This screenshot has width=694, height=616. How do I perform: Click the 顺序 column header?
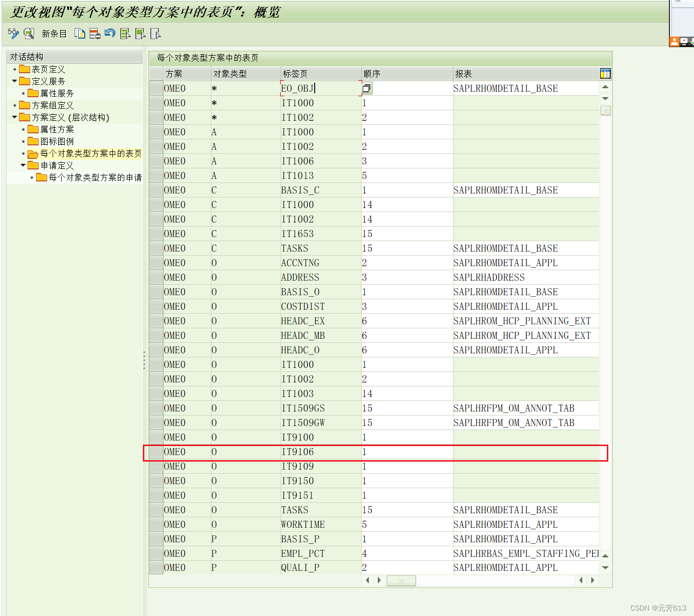pos(407,74)
